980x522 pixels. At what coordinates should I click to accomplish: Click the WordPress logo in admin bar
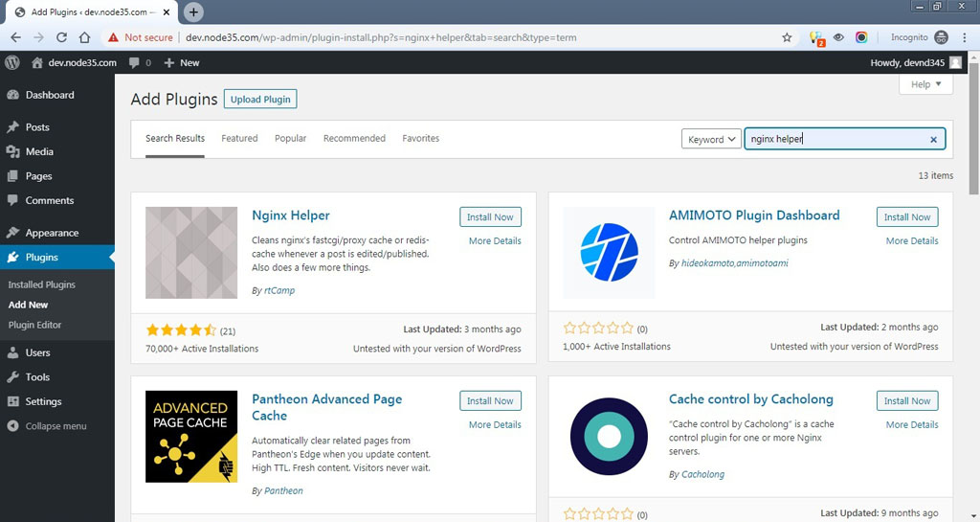(11, 62)
